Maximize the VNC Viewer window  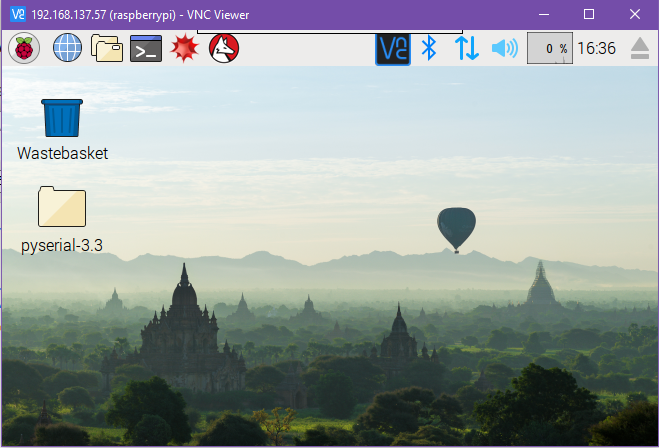click(x=589, y=15)
